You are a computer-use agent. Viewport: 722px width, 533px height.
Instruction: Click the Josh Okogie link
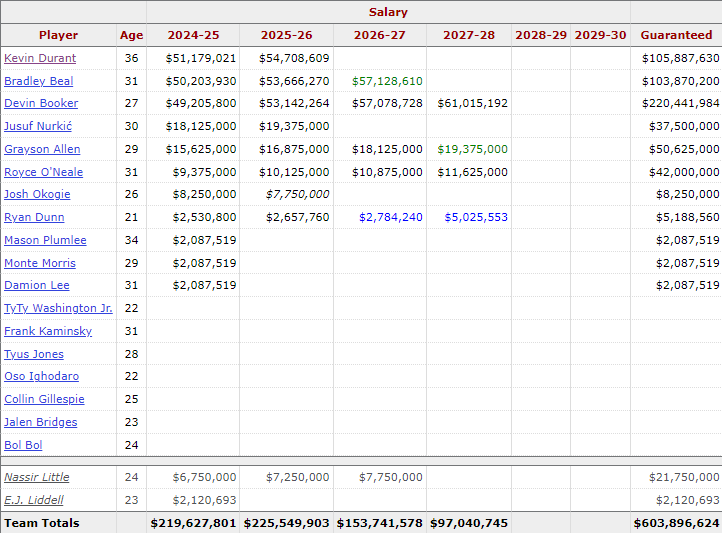click(x=37, y=195)
